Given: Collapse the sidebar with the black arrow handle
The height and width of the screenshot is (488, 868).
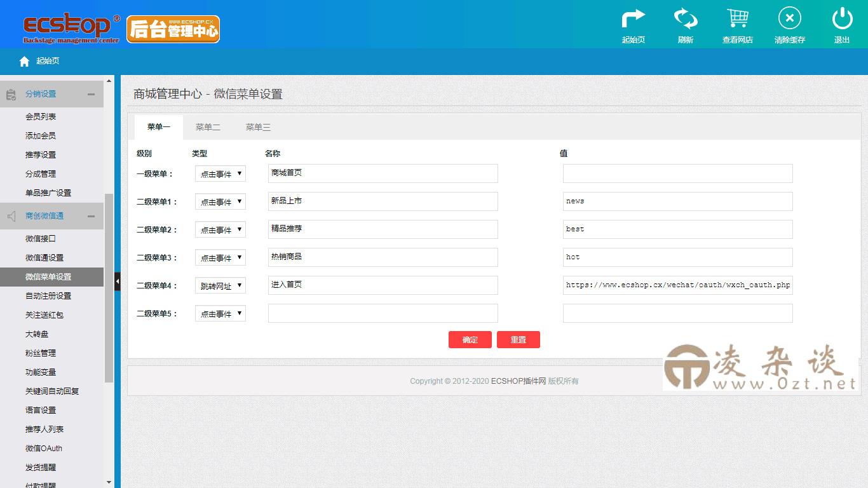Looking at the screenshot, I should pos(117,281).
